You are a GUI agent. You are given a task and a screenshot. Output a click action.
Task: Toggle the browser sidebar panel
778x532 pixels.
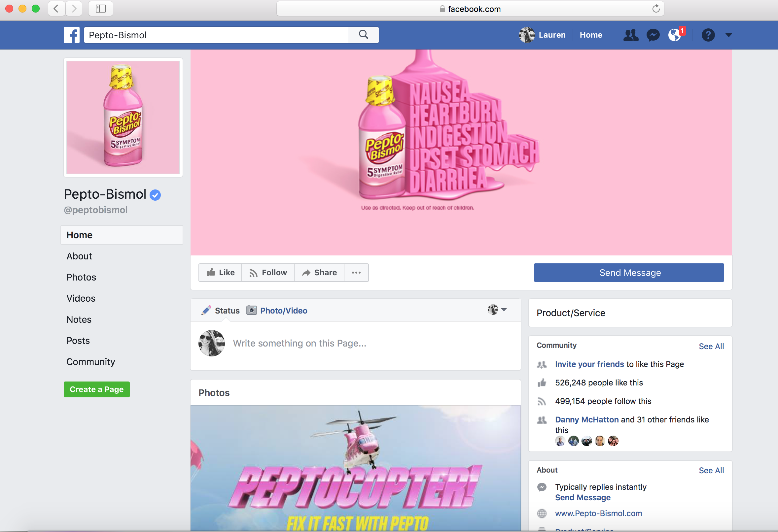(100, 9)
